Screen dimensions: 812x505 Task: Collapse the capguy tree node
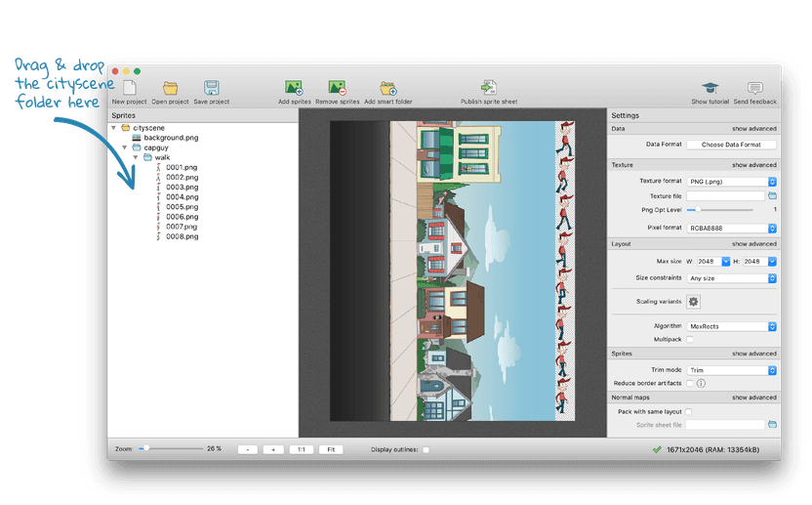click(x=124, y=147)
